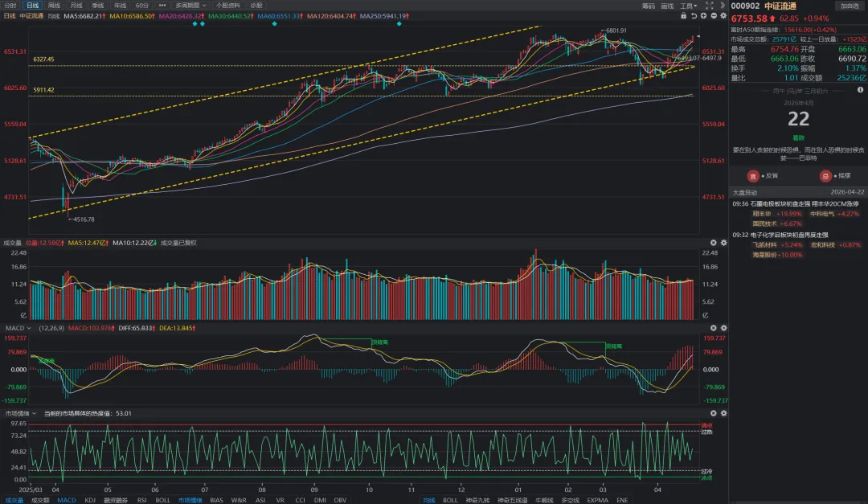Click the undo arrow icon
This screenshot has width=868, height=504.
click(x=693, y=15)
